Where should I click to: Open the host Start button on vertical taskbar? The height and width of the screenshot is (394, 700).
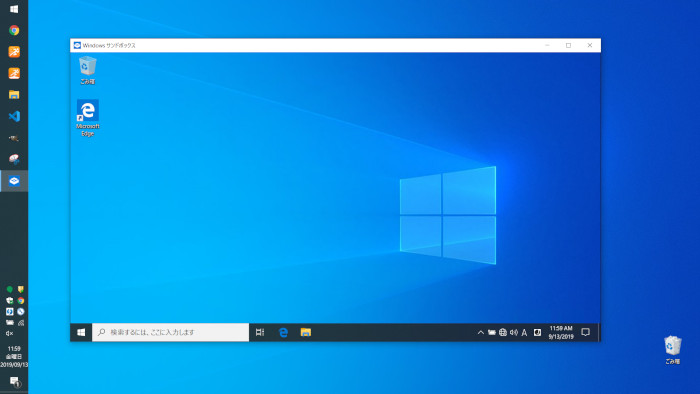(x=14, y=9)
